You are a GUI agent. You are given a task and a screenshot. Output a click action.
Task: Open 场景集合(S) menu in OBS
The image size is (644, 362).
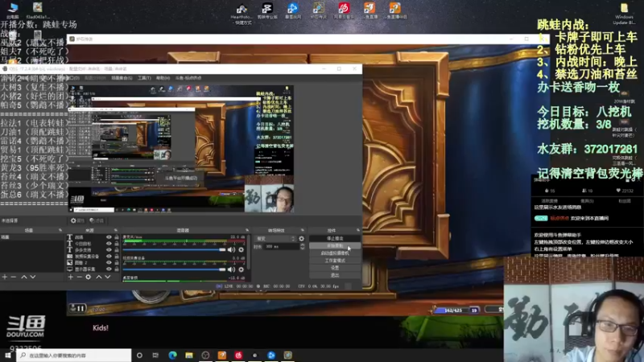click(122, 78)
